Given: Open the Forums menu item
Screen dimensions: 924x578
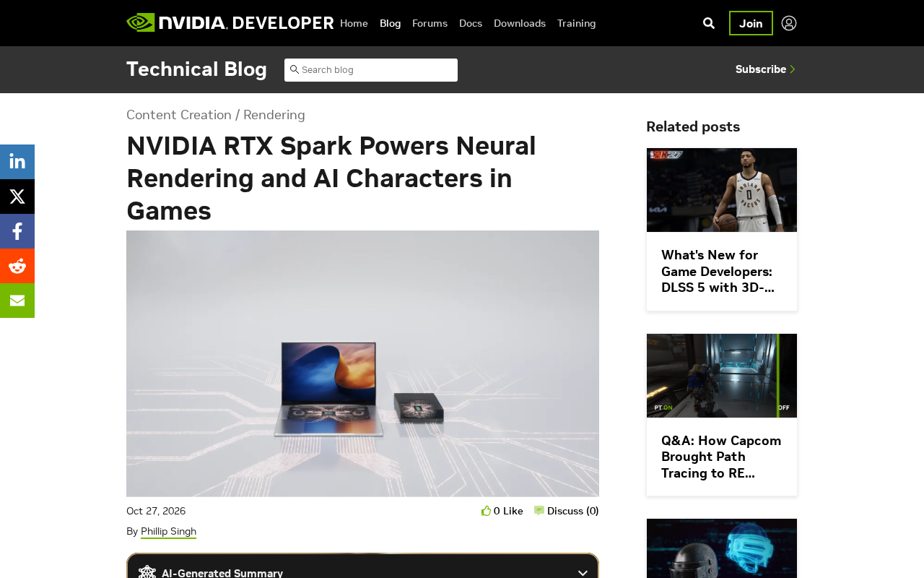Looking at the screenshot, I should [430, 23].
